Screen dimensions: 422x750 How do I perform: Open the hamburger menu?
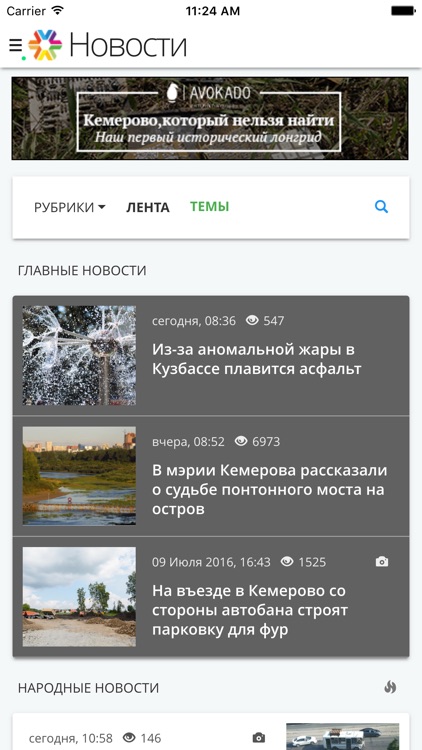pyautogui.click(x=16, y=46)
